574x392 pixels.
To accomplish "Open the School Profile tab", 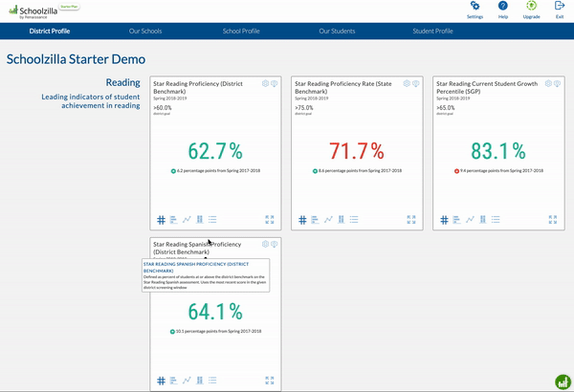I will pos(241,32).
